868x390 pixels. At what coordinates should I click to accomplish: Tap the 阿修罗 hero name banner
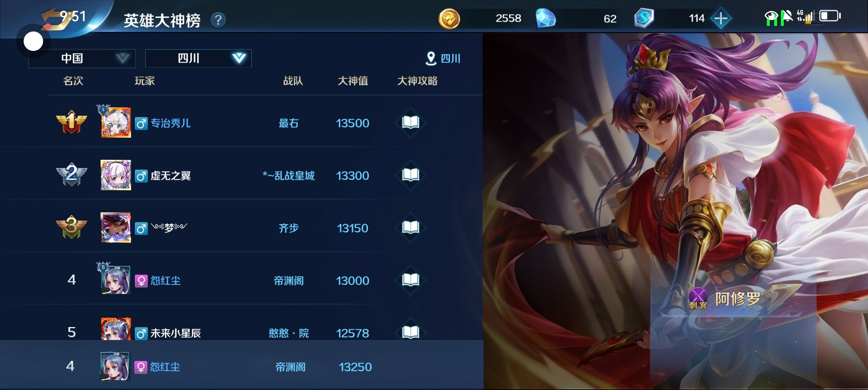(x=738, y=299)
